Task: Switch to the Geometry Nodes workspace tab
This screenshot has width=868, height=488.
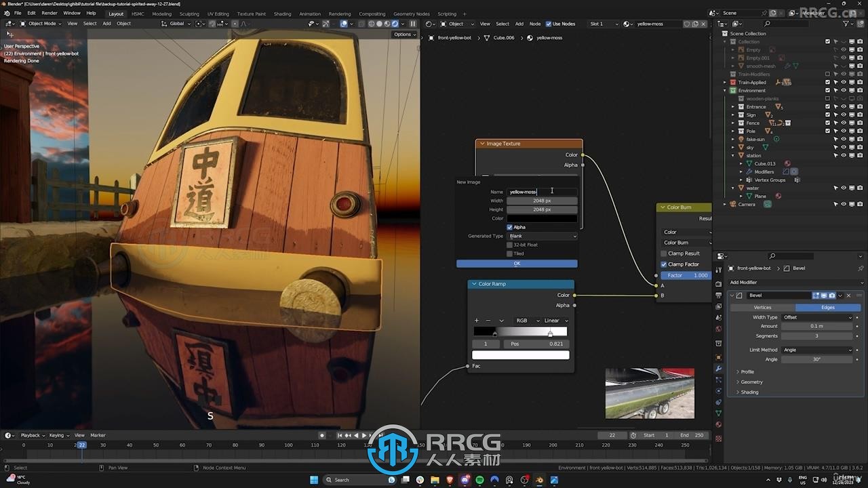Action: pos(412,14)
